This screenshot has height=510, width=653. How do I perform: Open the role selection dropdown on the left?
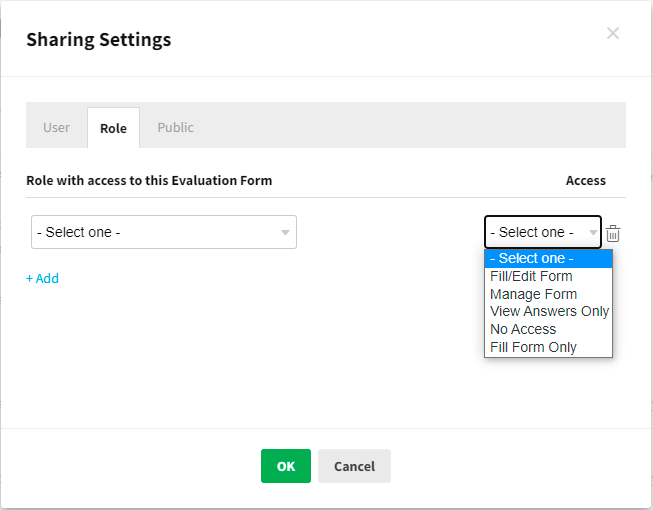pos(164,232)
